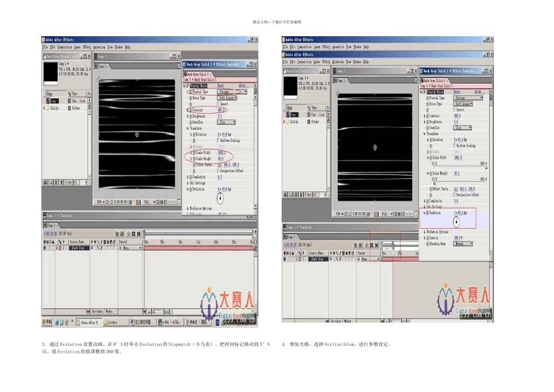Select the Comp 1 timeline tab in the left window
The width and height of the screenshot is (554, 392).
click(x=51, y=225)
